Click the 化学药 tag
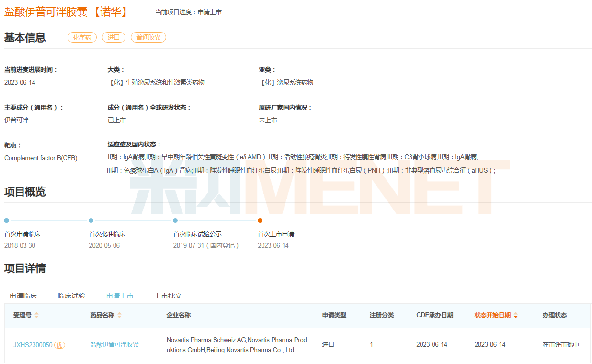Image resolution: width=592 pixels, height=364 pixels. click(82, 37)
